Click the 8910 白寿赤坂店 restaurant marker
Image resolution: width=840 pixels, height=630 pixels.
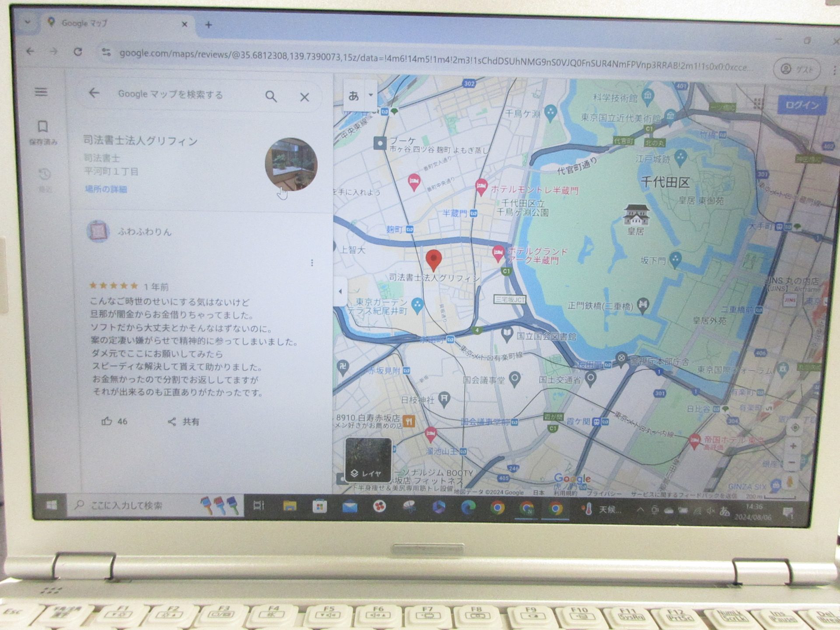[x=409, y=421]
